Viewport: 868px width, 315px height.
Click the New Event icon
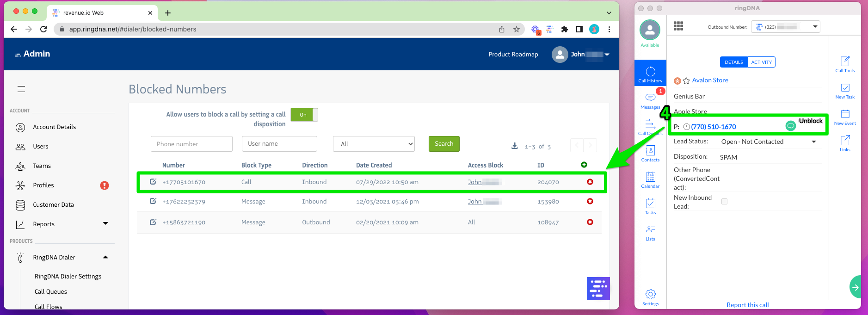(x=845, y=116)
